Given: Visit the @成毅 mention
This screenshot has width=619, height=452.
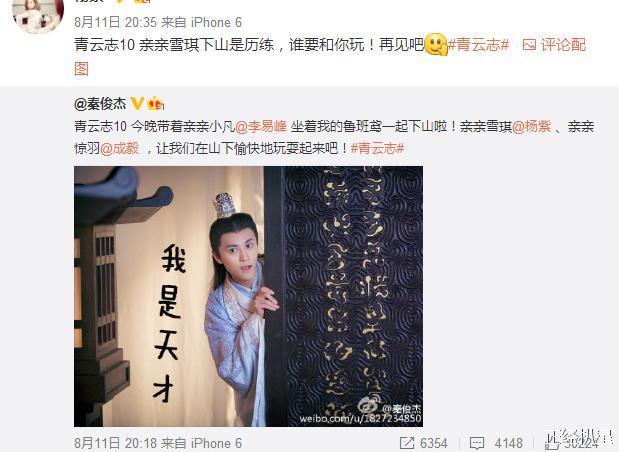Looking at the screenshot, I should pyautogui.click(x=120, y=148).
